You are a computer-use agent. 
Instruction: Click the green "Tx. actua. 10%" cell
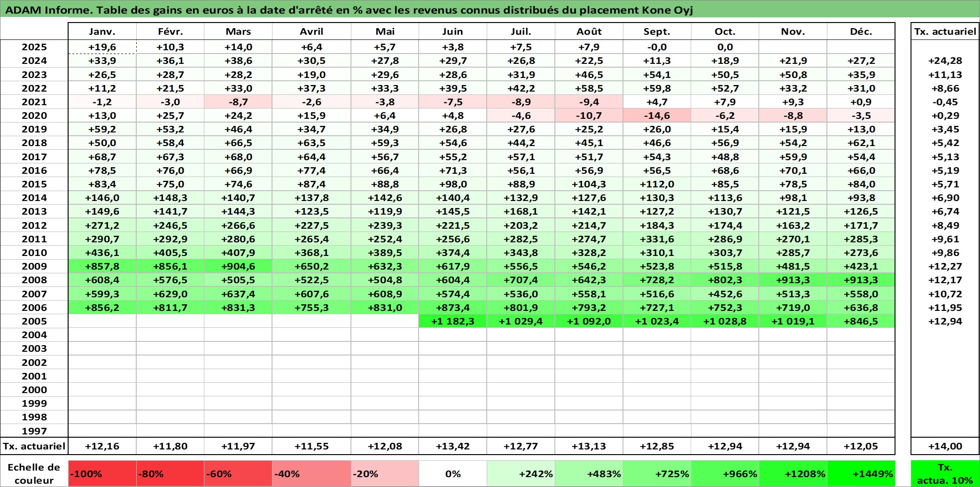click(945, 473)
